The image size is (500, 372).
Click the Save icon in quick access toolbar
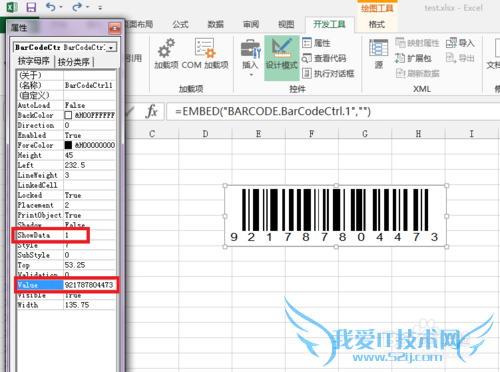pyautogui.click(x=31, y=7)
